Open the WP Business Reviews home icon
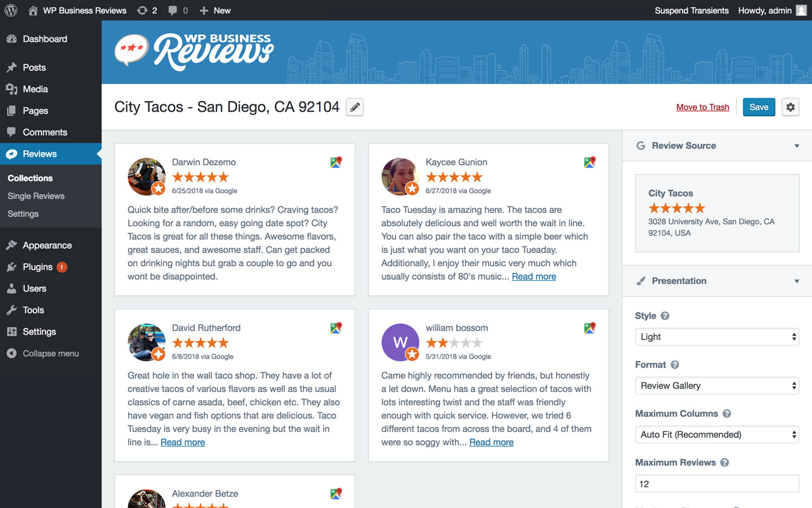This screenshot has width=812, height=508. pyautogui.click(x=33, y=10)
